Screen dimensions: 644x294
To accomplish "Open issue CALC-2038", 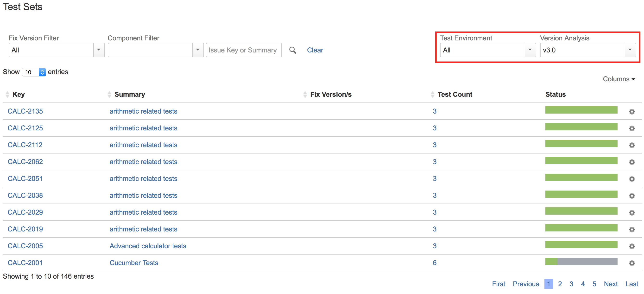I will 25,195.
